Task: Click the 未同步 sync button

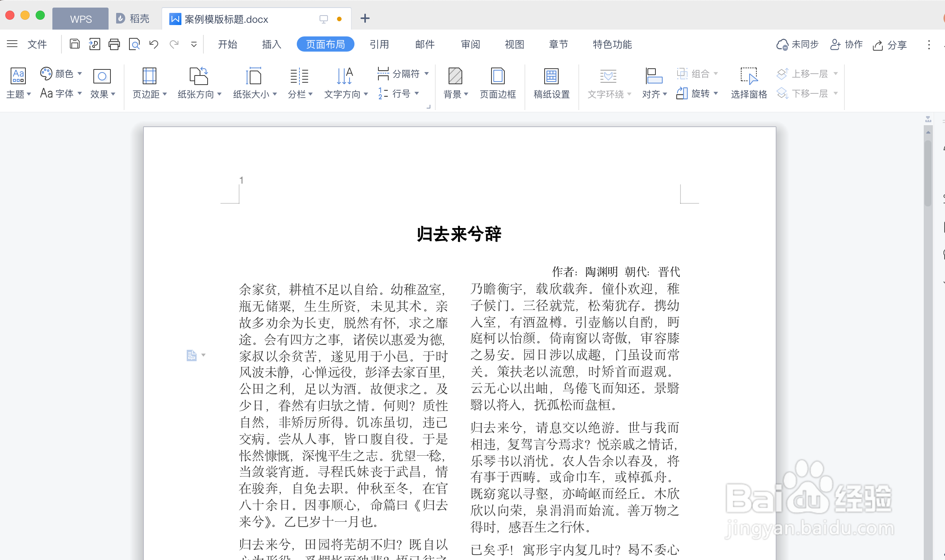Action: pyautogui.click(x=797, y=45)
